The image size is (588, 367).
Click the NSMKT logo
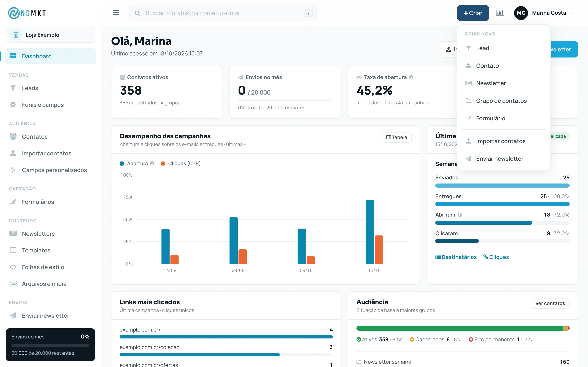click(x=27, y=13)
